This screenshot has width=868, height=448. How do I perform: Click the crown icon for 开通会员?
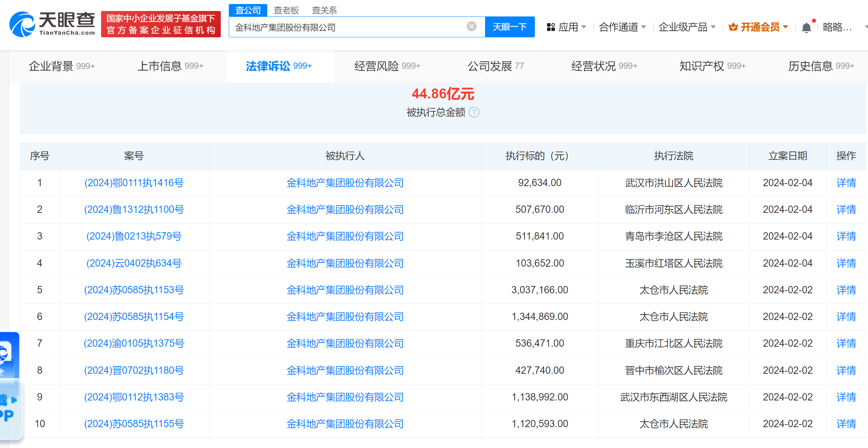pyautogui.click(x=733, y=27)
